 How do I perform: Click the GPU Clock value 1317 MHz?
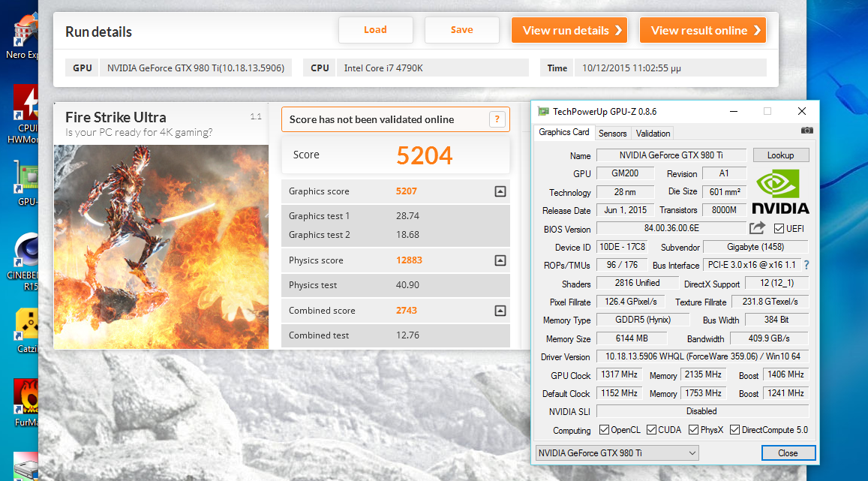pos(619,374)
